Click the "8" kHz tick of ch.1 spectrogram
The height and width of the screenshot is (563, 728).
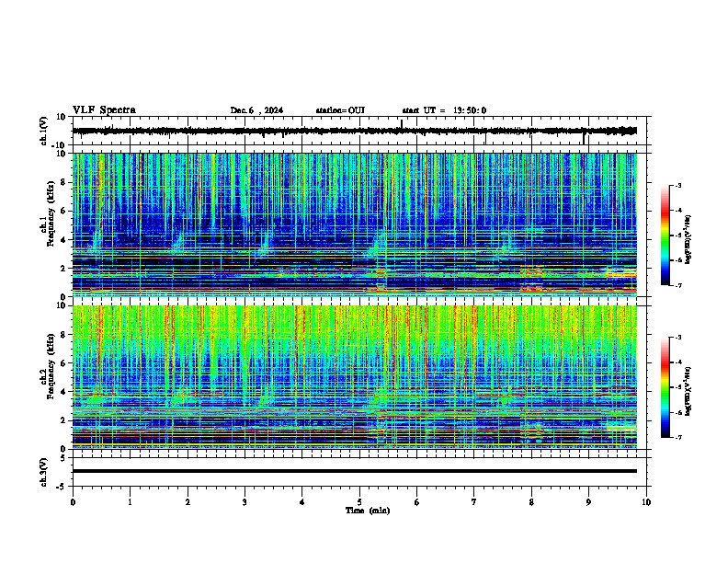click(x=63, y=182)
